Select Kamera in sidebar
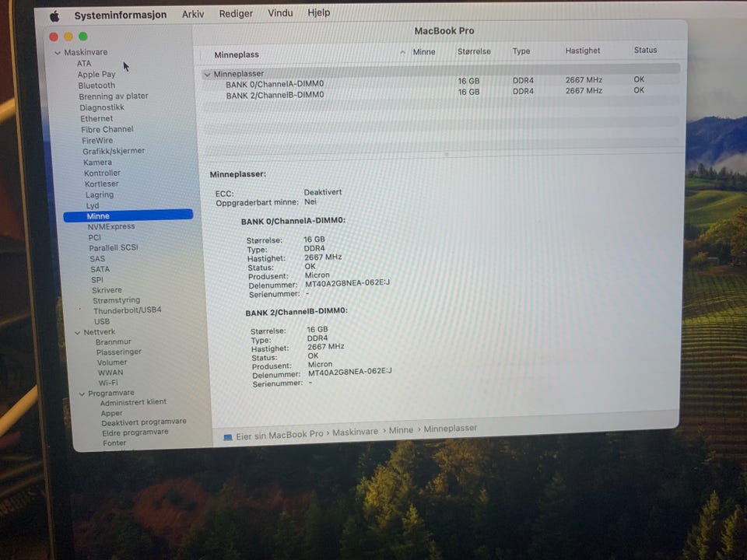Image resolution: width=747 pixels, height=560 pixels. click(x=98, y=163)
